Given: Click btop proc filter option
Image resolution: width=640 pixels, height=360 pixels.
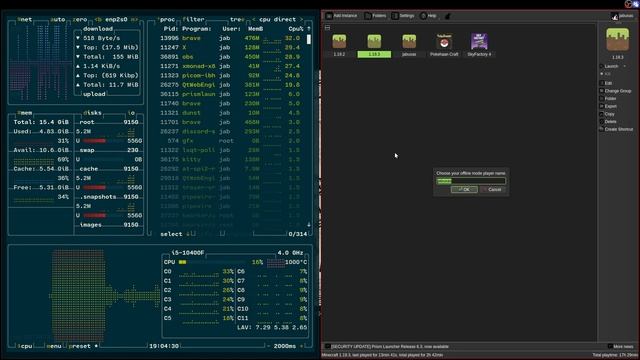Looking at the screenshot, I should 193,19.
